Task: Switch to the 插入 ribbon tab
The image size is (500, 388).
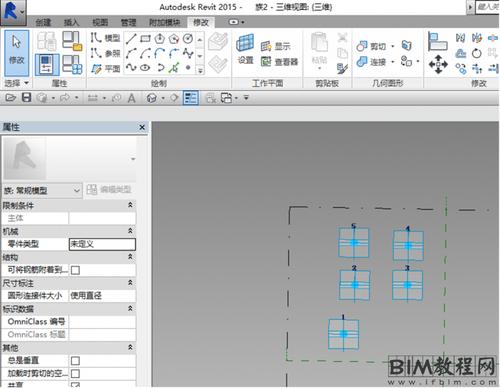Action: tap(71, 22)
